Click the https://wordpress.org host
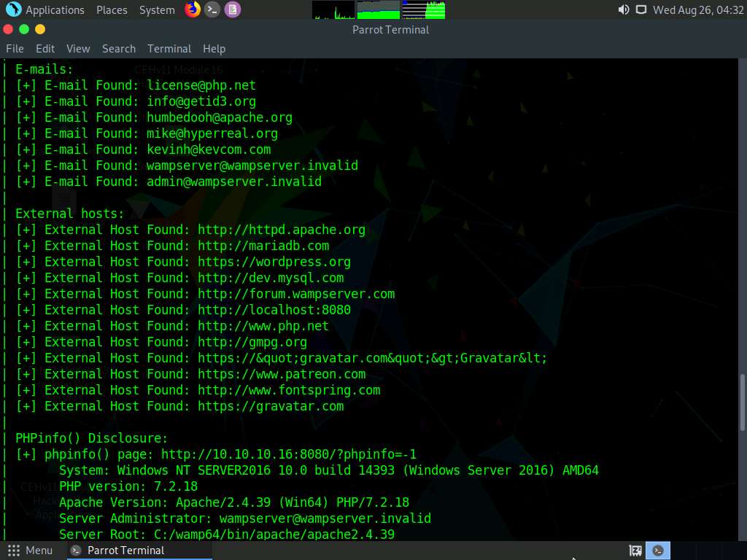Screen dimensions: 747x560 [274, 262]
